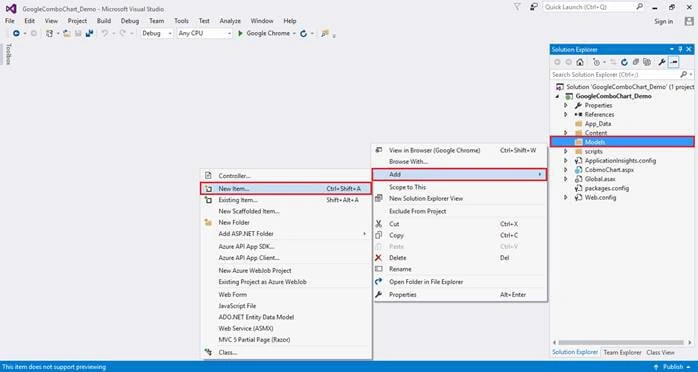Select New Folder in Add submenu
Viewport: 698px width, 372px height.
click(286, 222)
